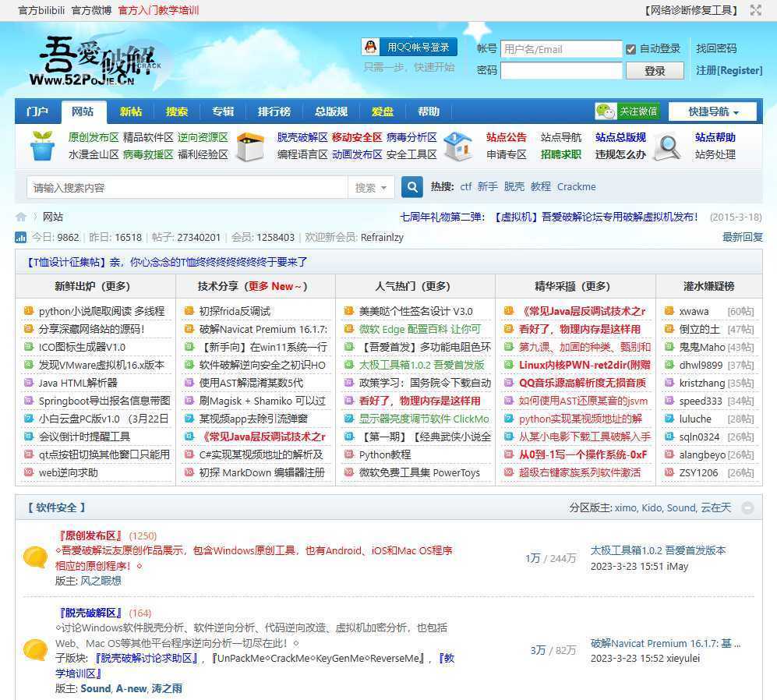Open the 『脱壳破解区』 forum title

pyautogui.click(x=90, y=613)
